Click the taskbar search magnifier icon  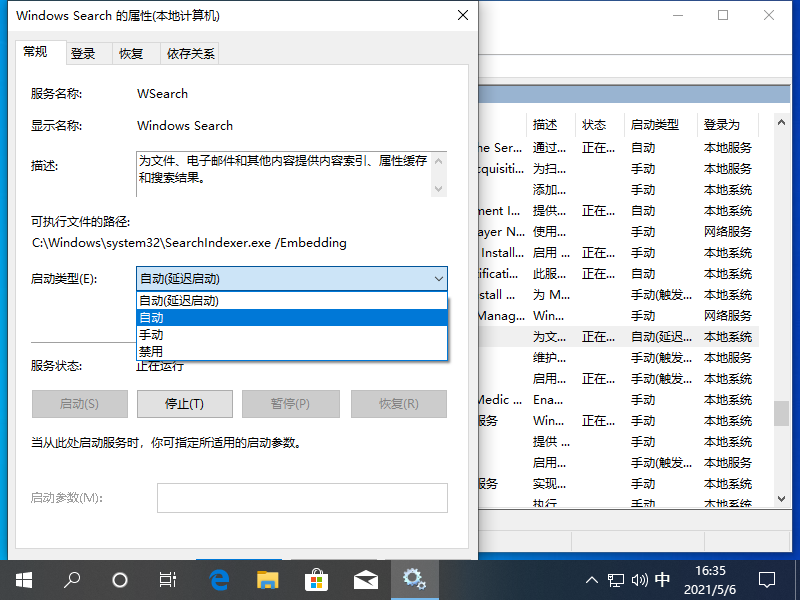(72, 579)
